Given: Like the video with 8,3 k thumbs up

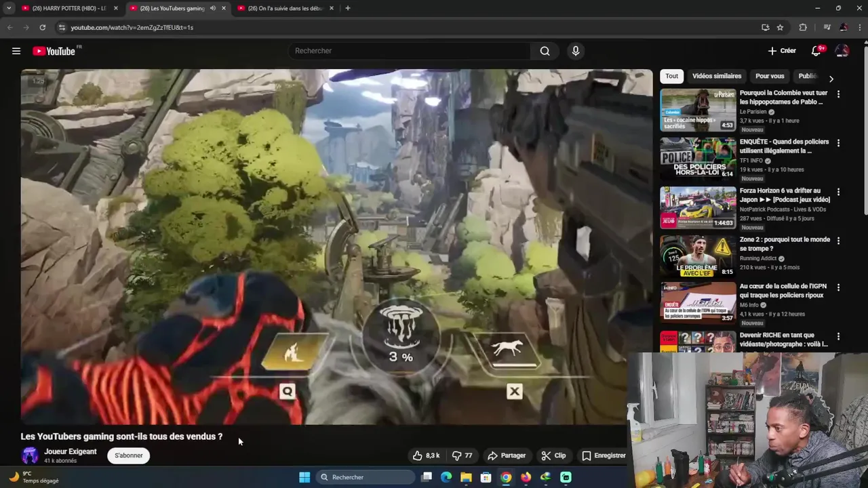Looking at the screenshot, I should point(426,455).
